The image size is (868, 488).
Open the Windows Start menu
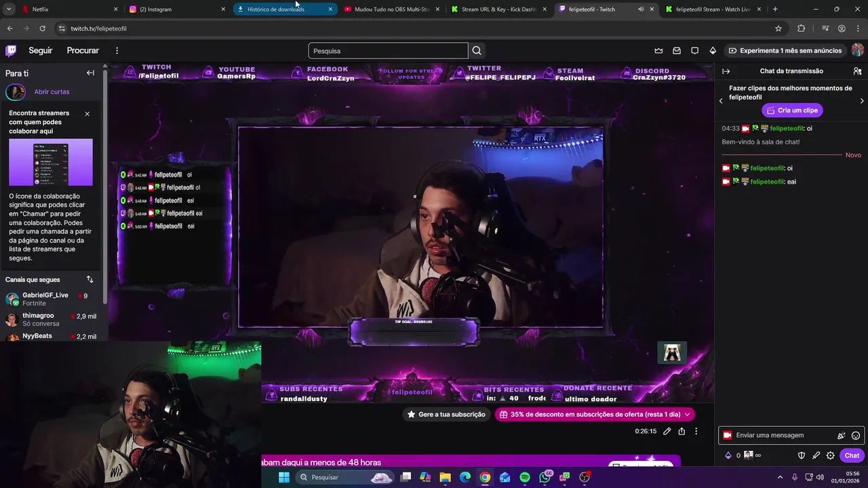284,477
